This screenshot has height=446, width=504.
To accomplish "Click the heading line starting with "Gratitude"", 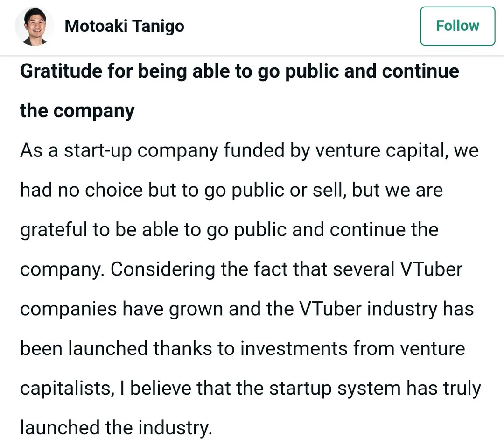I will click(239, 71).
